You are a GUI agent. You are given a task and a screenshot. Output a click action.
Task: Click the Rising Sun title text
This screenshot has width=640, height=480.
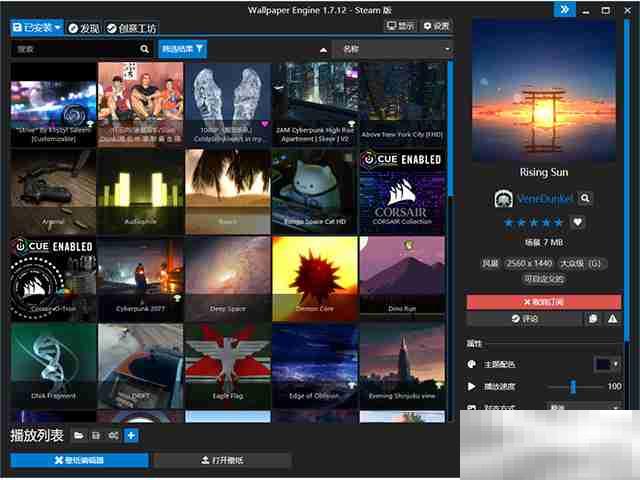pos(544,172)
